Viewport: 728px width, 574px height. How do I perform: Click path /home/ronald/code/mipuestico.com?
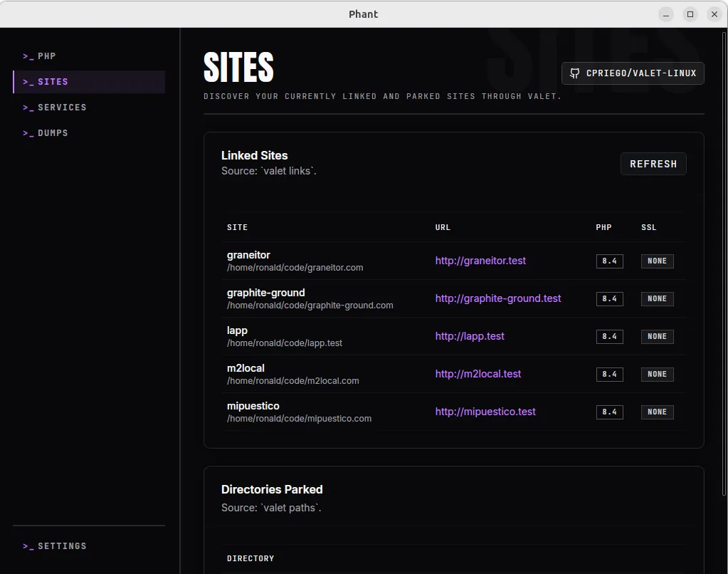point(299,418)
